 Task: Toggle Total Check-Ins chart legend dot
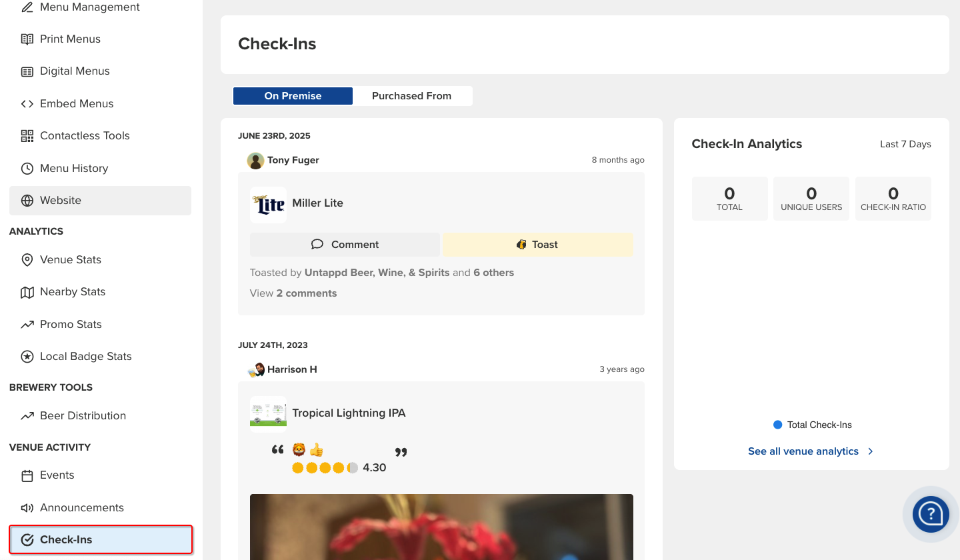click(777, 425)
